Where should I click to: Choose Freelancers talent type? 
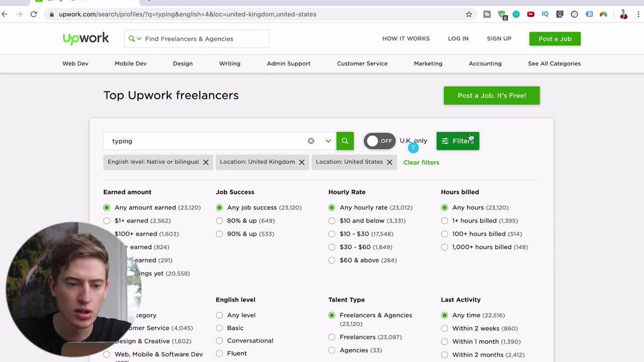[x=332, y=337]
